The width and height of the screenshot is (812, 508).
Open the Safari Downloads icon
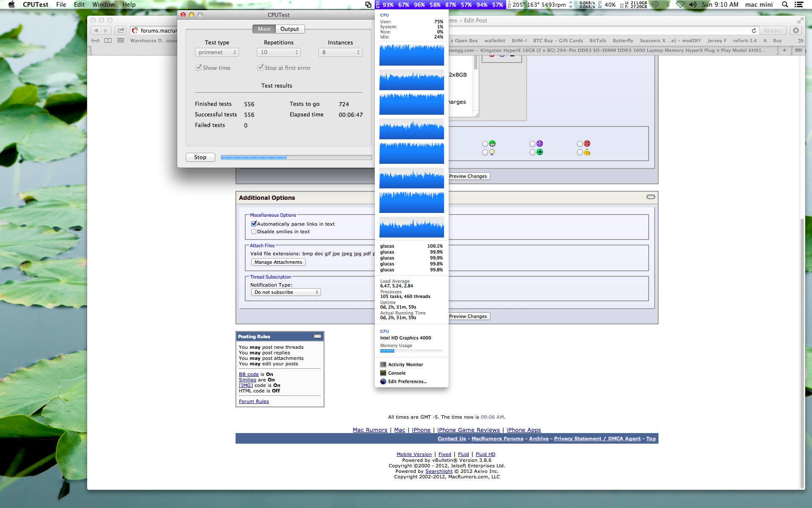[x=796, y=30]
